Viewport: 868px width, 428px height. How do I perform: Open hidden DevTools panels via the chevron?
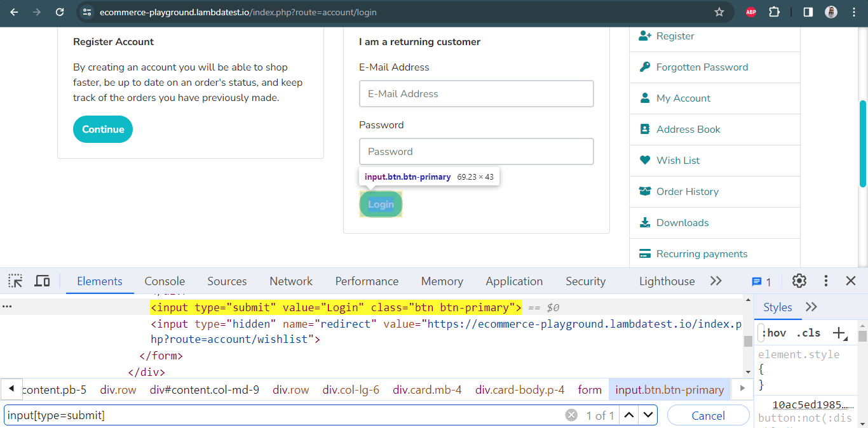pos(716,281)
